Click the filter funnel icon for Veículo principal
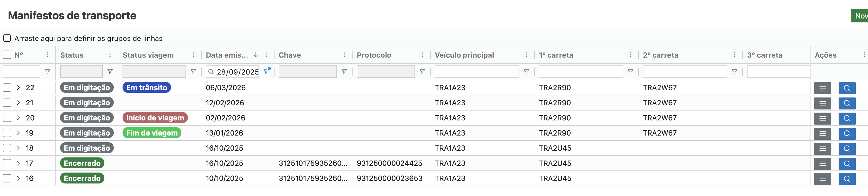The height and width of the screenshot is (196, 868). (x=526, y=71)
